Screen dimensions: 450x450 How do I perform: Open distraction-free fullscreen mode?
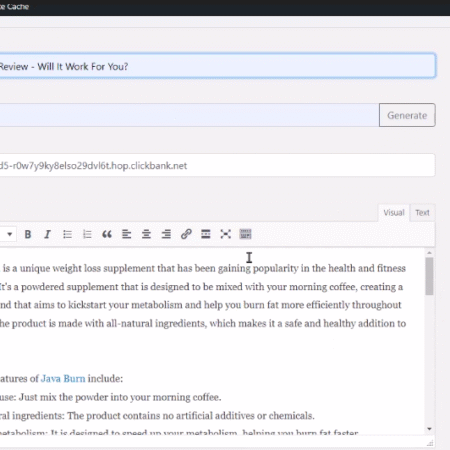226,234
